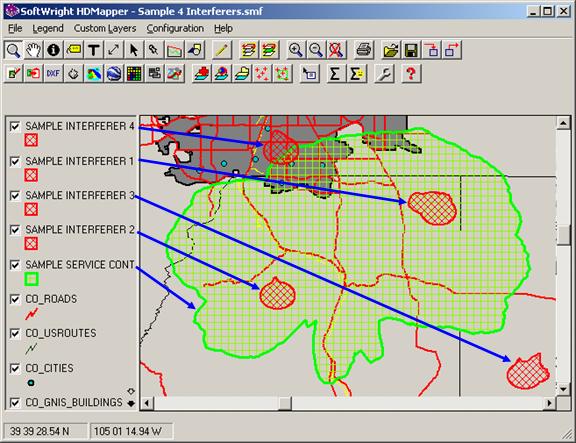Screen dimensions: 576x443
Task: Activate the hand pan tool
Action: point(33,50)
